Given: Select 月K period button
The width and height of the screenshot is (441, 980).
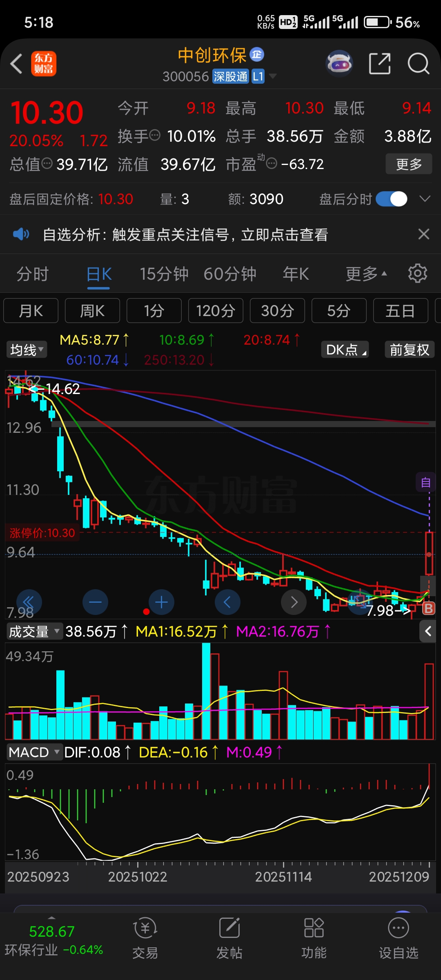Looking at the screenshot, I should (31, 311).
